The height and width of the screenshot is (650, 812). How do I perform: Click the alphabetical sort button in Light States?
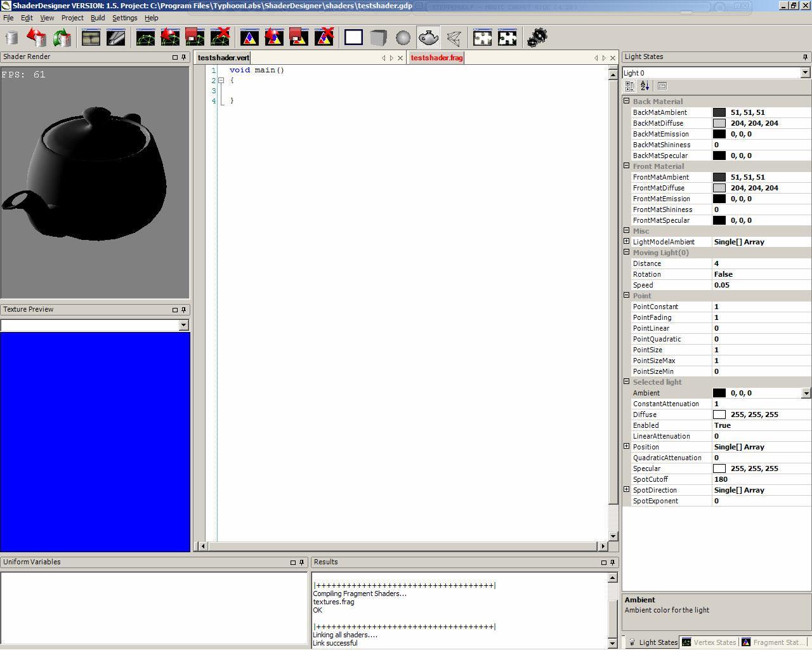pos(645,86)
